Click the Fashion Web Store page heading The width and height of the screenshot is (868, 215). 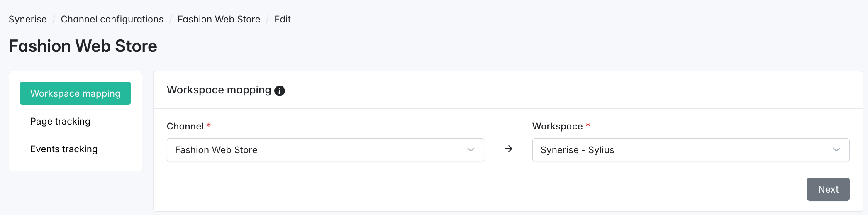(83, 46)
